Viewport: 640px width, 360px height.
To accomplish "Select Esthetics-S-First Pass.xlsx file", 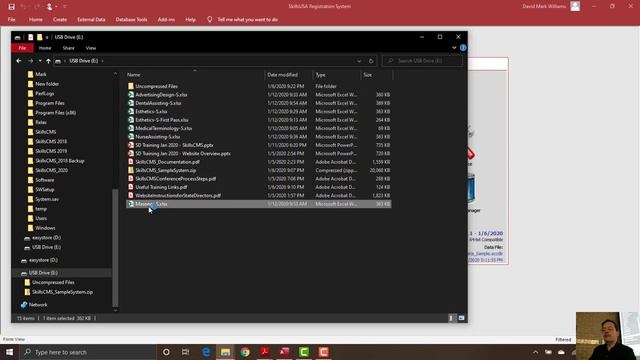I will [162, 120].
